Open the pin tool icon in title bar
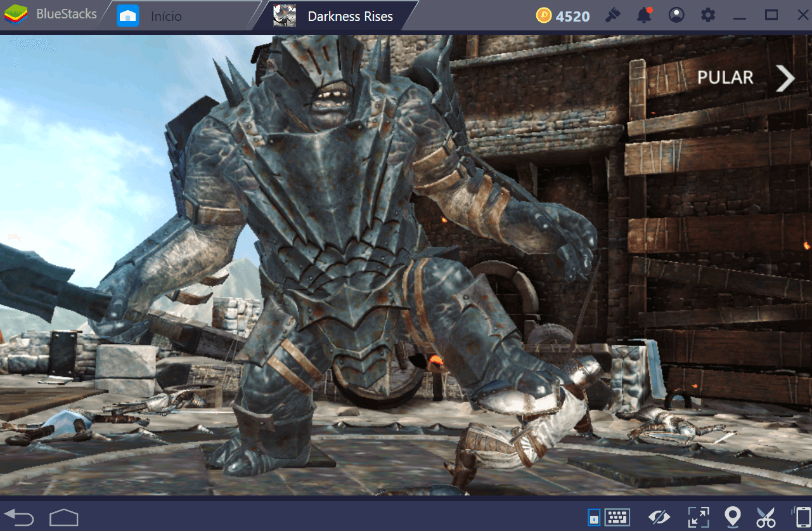 click(x=612, y=15)
